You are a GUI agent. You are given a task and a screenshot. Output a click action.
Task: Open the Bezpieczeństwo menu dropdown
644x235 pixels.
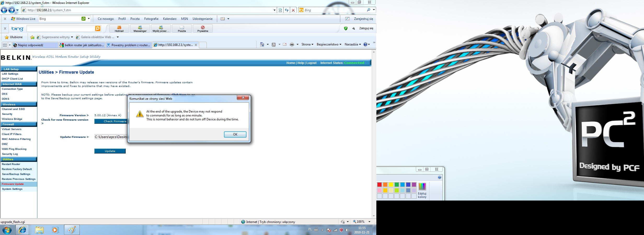pyautogui.click(x=329, y=44)
